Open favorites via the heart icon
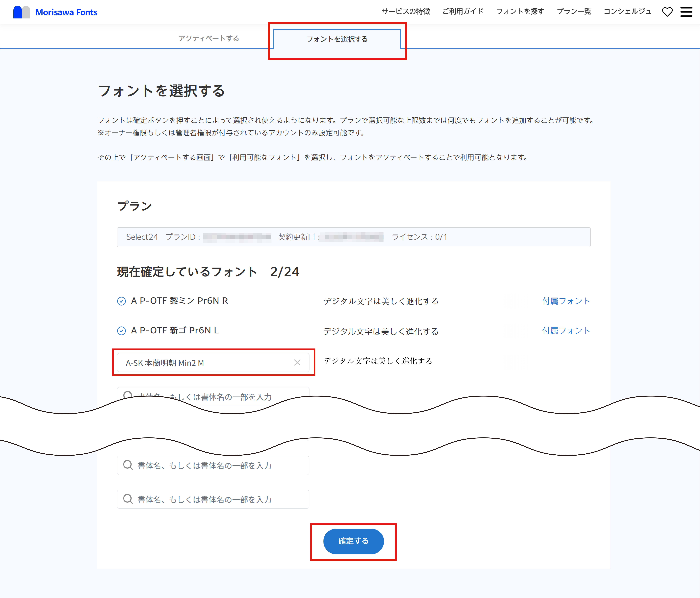 click(x=667, y=12)
